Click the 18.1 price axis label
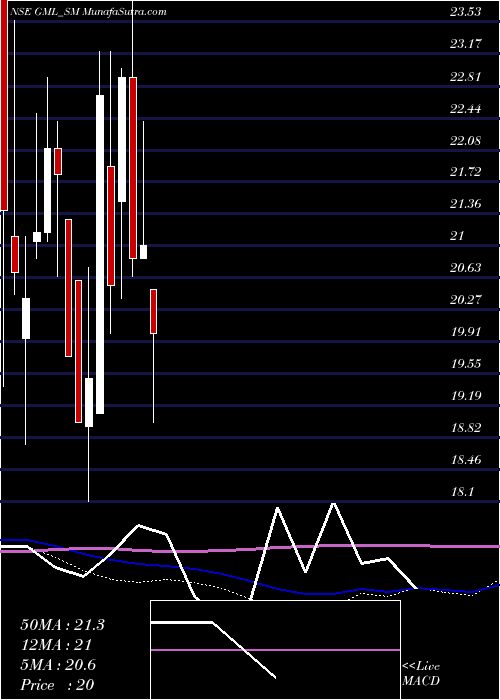 coord(462,492)
